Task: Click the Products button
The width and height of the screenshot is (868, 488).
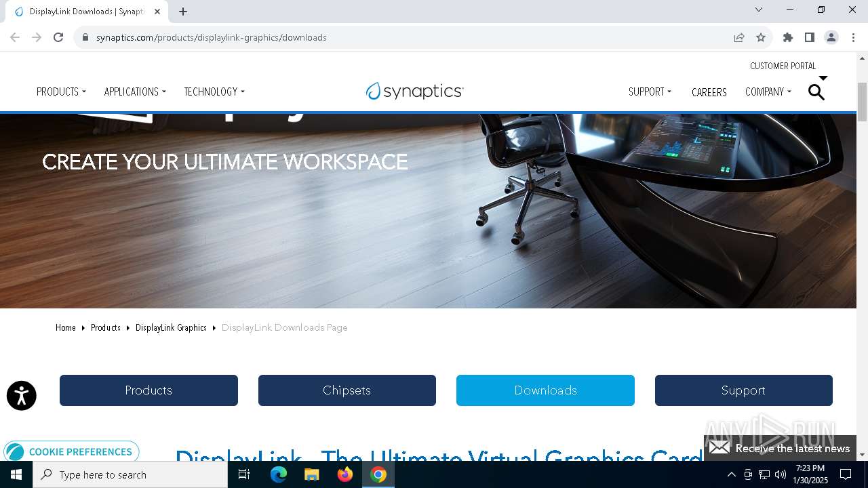Action: click(149, 390)
